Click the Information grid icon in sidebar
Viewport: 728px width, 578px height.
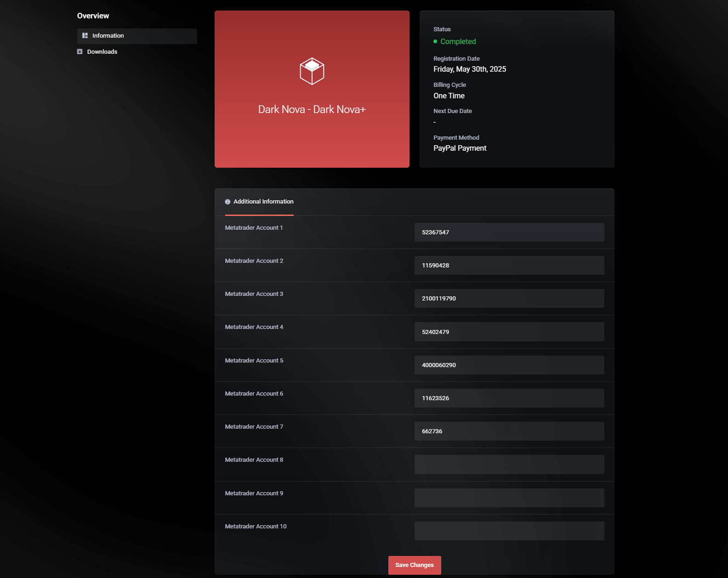click(85, 36)
